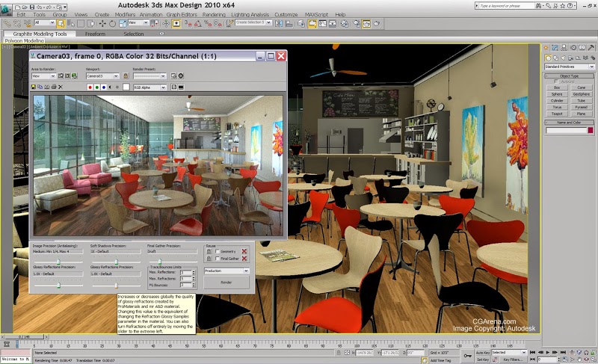Click the Select Object arrow tool
This screenshot has height=364, width=598.
[x=61, y=24]
